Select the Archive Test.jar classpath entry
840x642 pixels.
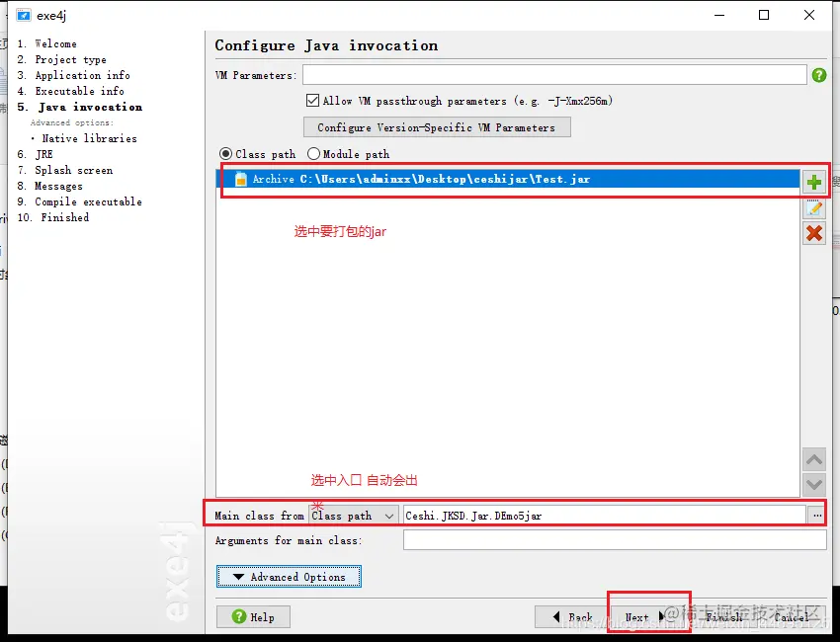pos(508,179)
